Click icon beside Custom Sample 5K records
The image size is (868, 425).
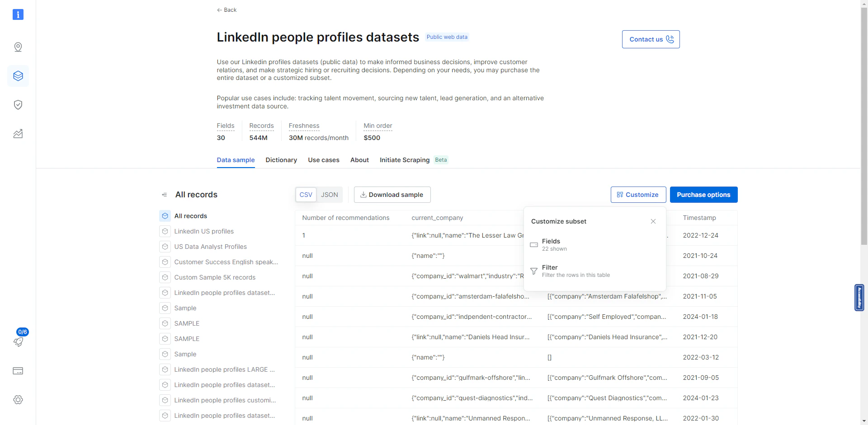pyautogui.click(x=165, y=277)
